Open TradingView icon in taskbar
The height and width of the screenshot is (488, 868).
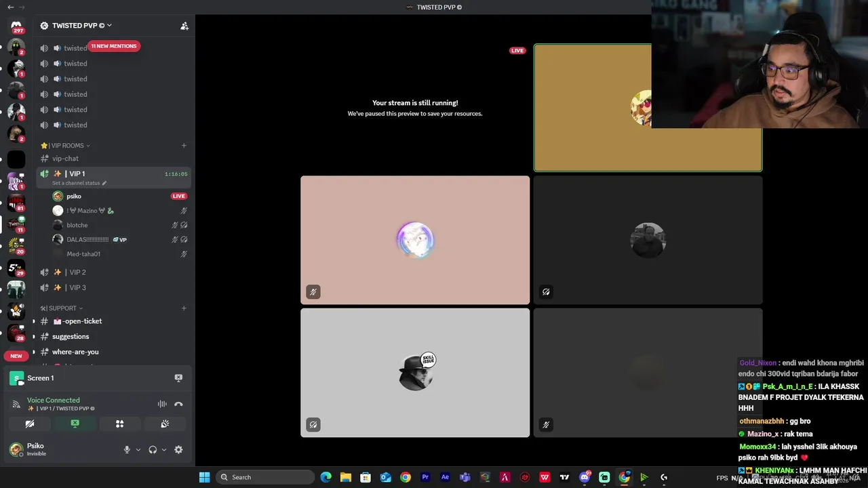click(564, 477)
